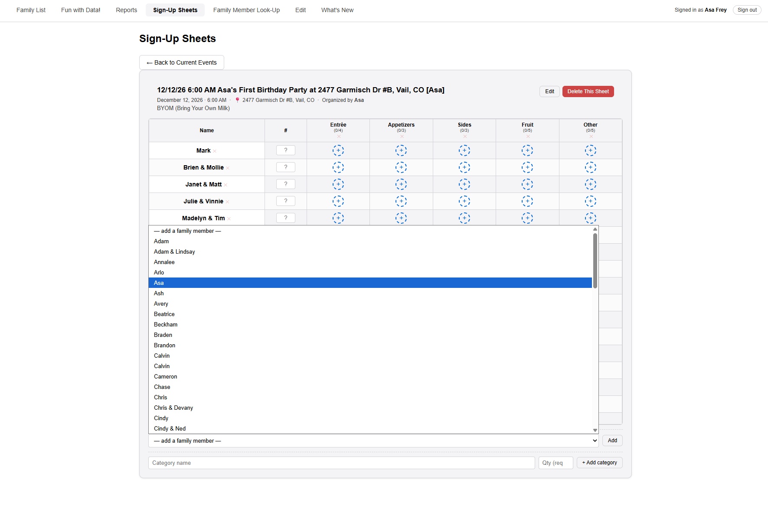Focus the Category name field
The width and height of the screenshot is (768, 532).
pyautogui.click(x=342, y=463)
